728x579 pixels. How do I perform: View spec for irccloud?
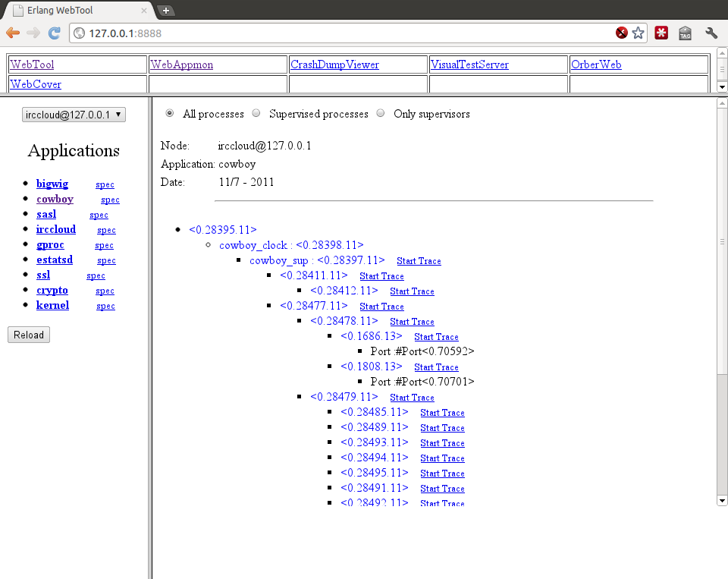pos(106,230)
